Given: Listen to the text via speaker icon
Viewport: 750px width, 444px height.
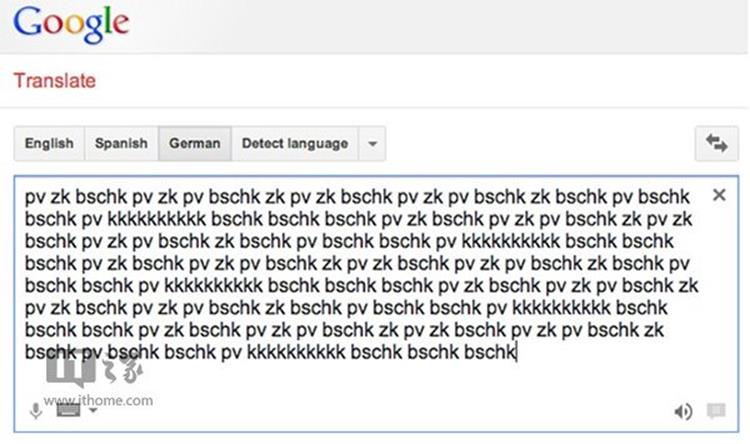Looking at the screenshot, I should (x=684, y=411).
